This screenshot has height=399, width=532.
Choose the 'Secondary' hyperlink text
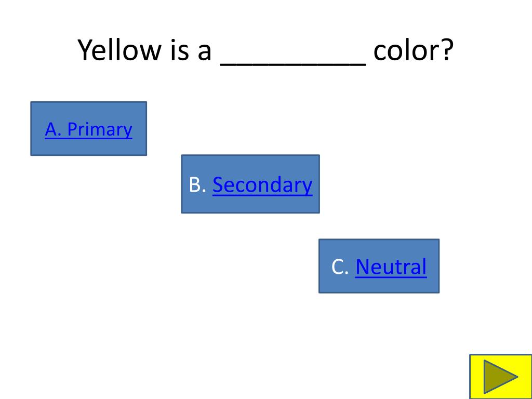click(262, 185)
